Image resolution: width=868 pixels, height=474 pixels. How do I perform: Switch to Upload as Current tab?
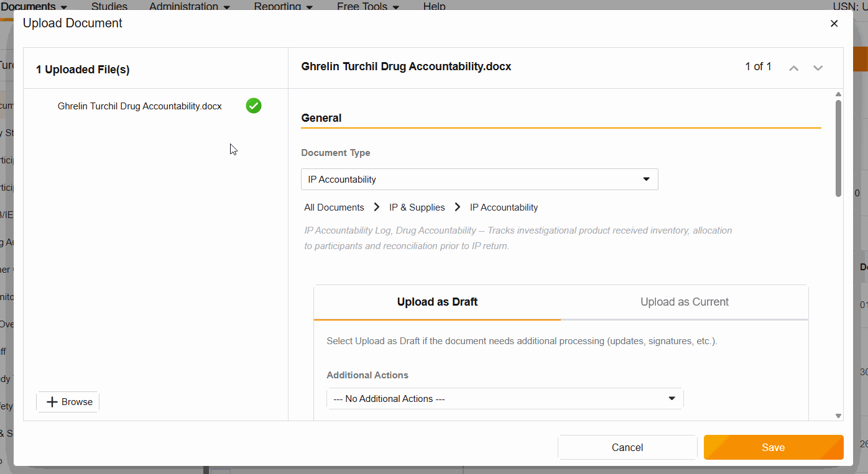684,302
